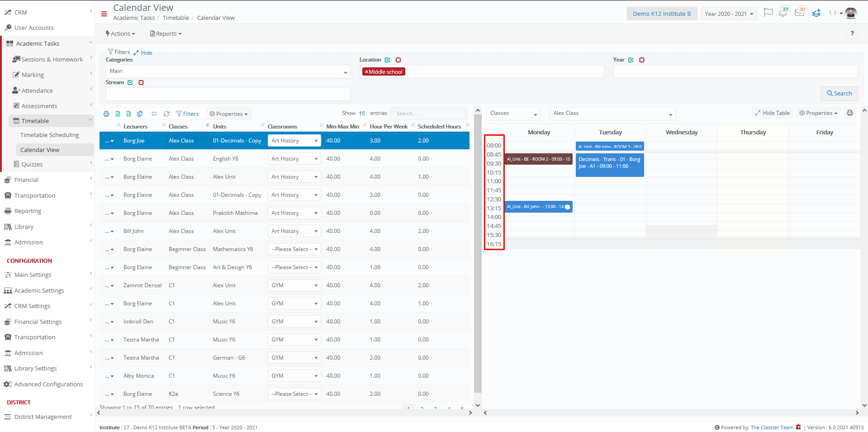The height and width of the screenshot is (432, 868).
Task: Click the calendar horizontal scrollbar right arrow
Action: pyautogui.click(x=857, y=413)
